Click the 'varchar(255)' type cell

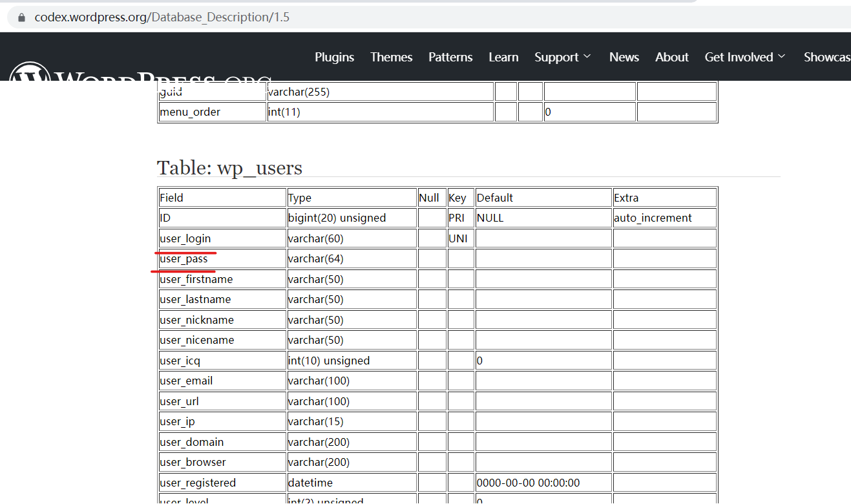pos(381,92)
